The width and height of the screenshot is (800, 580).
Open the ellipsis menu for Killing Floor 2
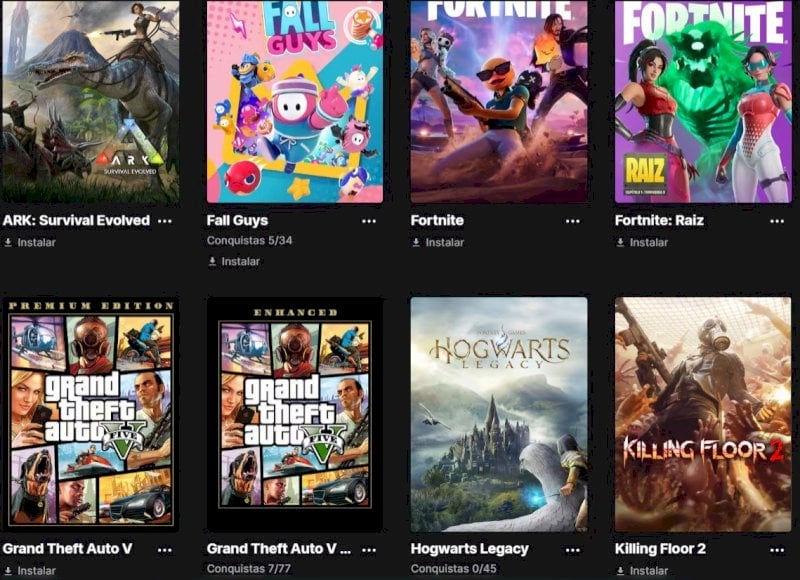point(777,549)
